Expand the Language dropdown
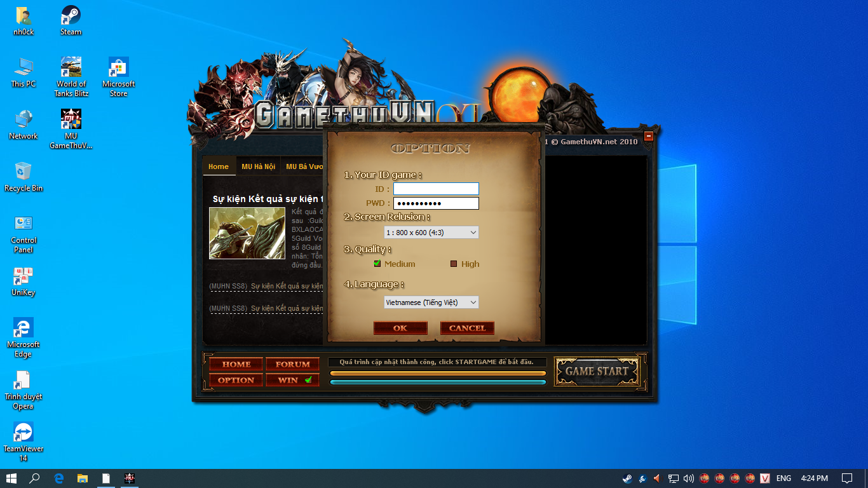This screenshot has height=488, width=868. 431,302
